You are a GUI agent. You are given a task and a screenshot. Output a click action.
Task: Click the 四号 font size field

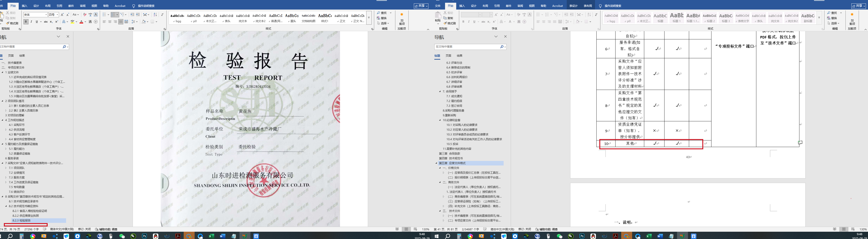click(x=52, y=15)
